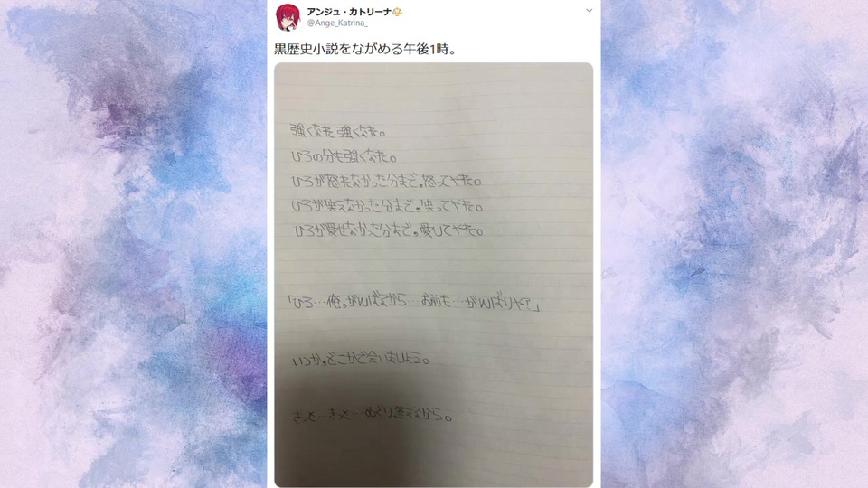The height and width of the screenshot is (488, 868).
Task: Click the handwritten line containing 怒ってやった。
Action: click(386, 181)
